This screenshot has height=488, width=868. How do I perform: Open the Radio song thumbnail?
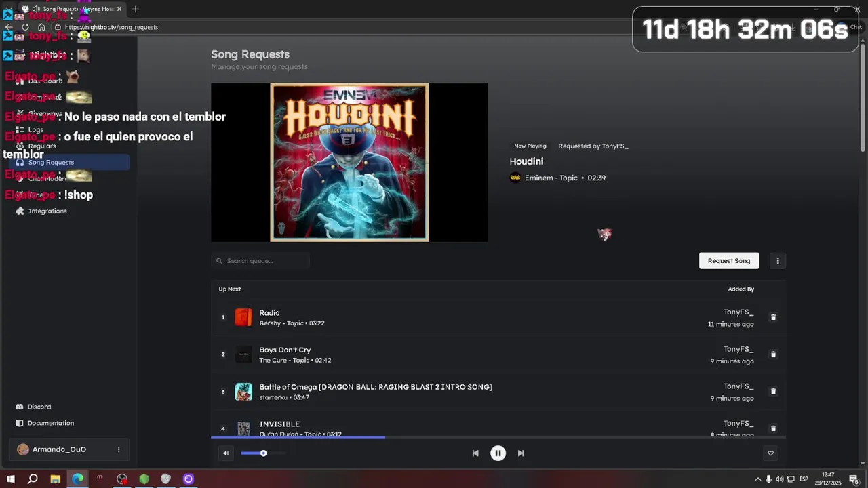[243, 317]
